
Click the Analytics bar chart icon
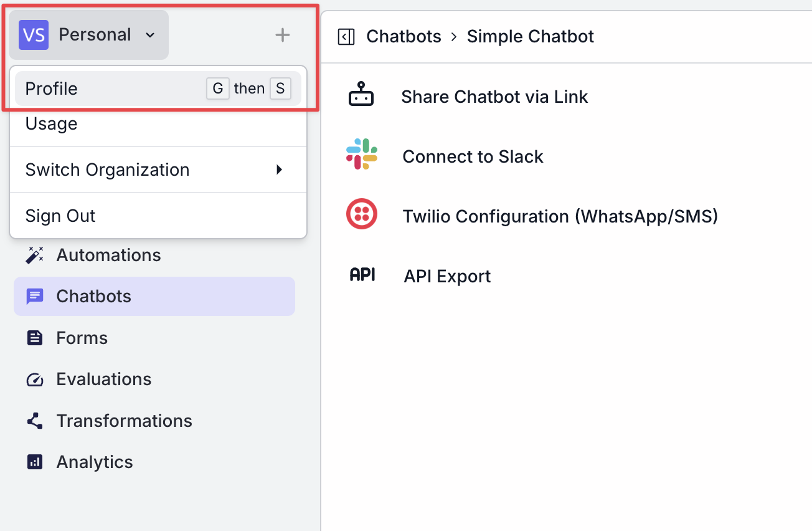(34, 462)
